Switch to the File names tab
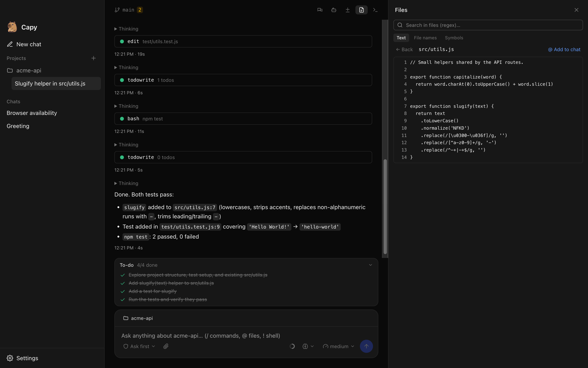Screen dimensions: 588x368 [x=425, y=38]
